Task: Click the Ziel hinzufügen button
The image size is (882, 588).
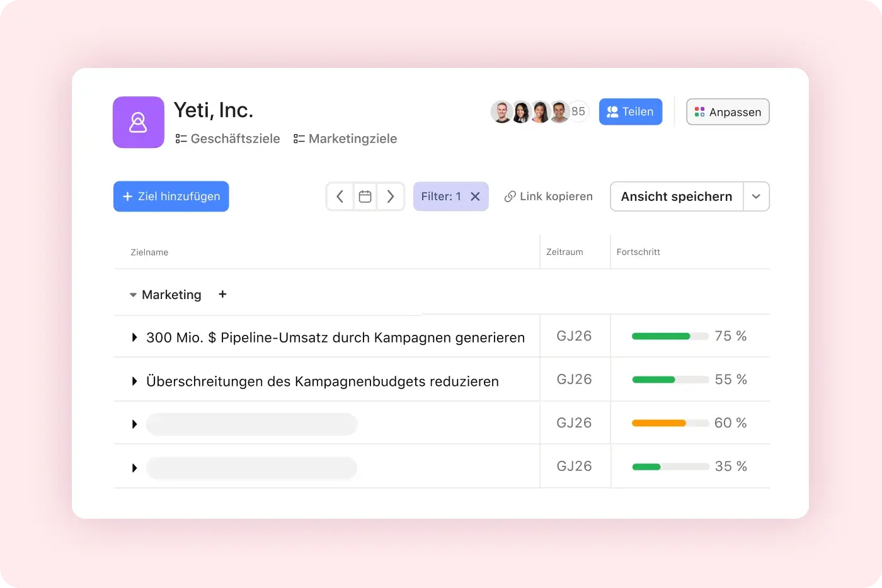Action: (x=171, y=196)
